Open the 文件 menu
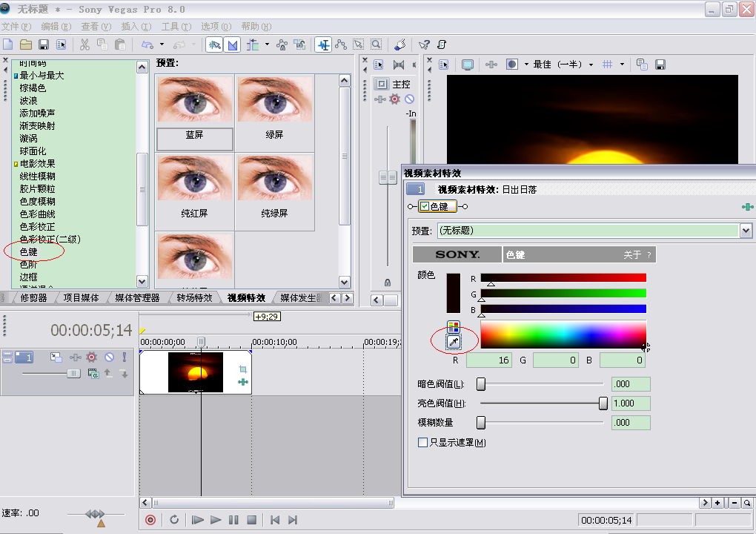 (16, 27)
